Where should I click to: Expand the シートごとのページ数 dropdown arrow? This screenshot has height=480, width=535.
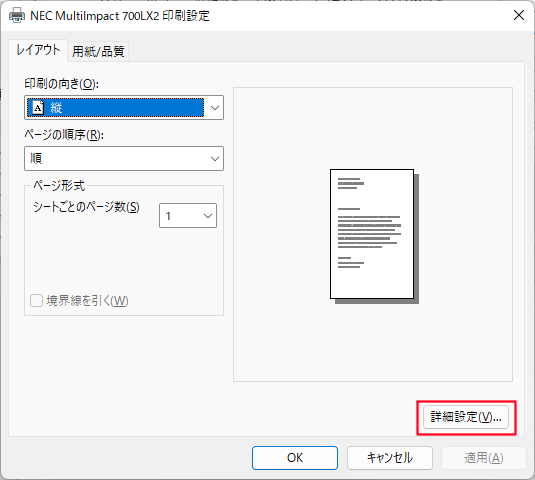[208, 216]
